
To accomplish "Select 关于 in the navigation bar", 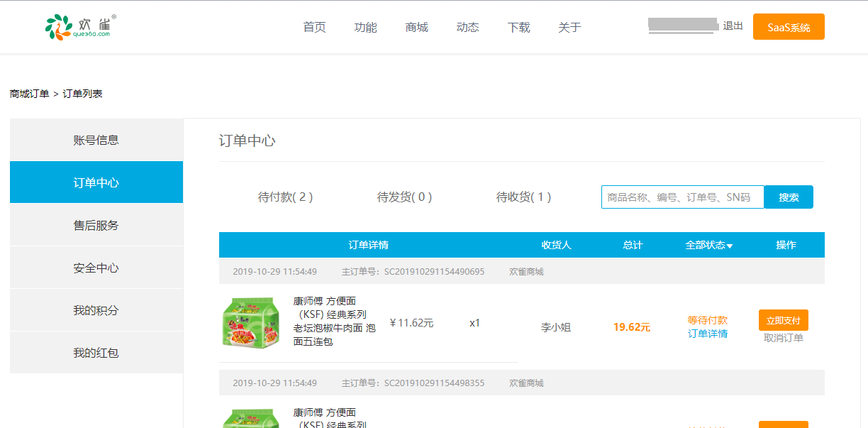I will click(569, 28).
